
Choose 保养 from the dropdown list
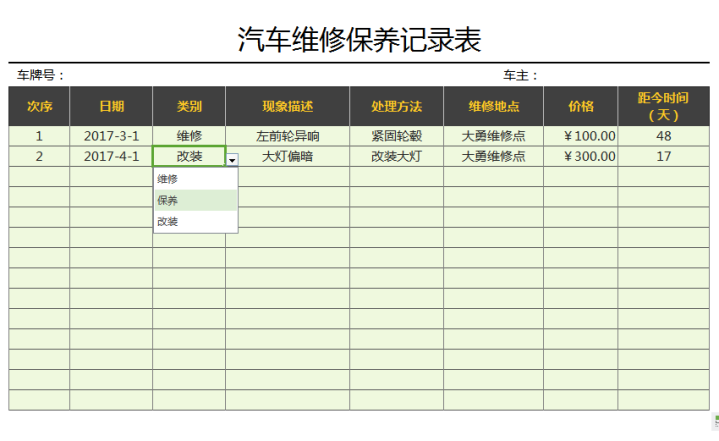coord(167,200)
